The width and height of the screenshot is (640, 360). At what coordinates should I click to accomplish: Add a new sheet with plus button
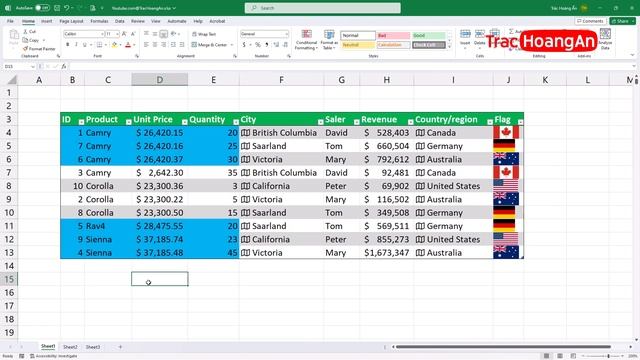[x=120, y=347]
